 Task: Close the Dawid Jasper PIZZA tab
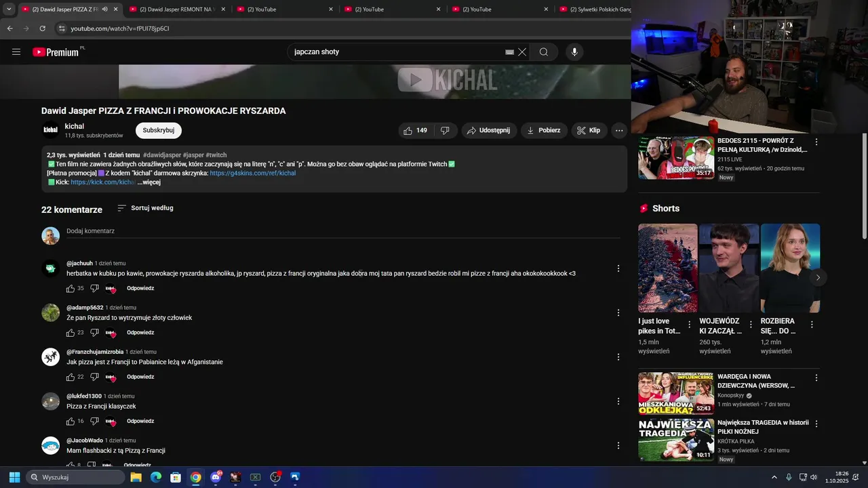(116, 9)
